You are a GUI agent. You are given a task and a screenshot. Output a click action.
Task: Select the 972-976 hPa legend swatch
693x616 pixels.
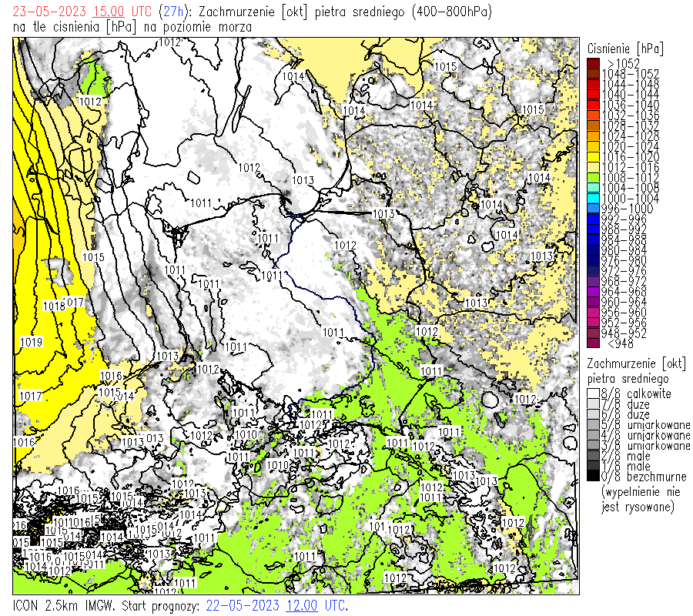pyautogui.click(x=593, y=271)
